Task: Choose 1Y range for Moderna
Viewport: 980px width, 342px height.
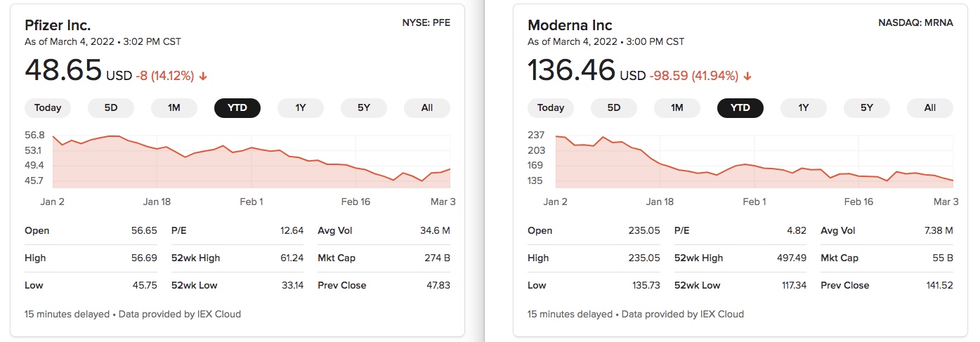Action: point(804,107)
